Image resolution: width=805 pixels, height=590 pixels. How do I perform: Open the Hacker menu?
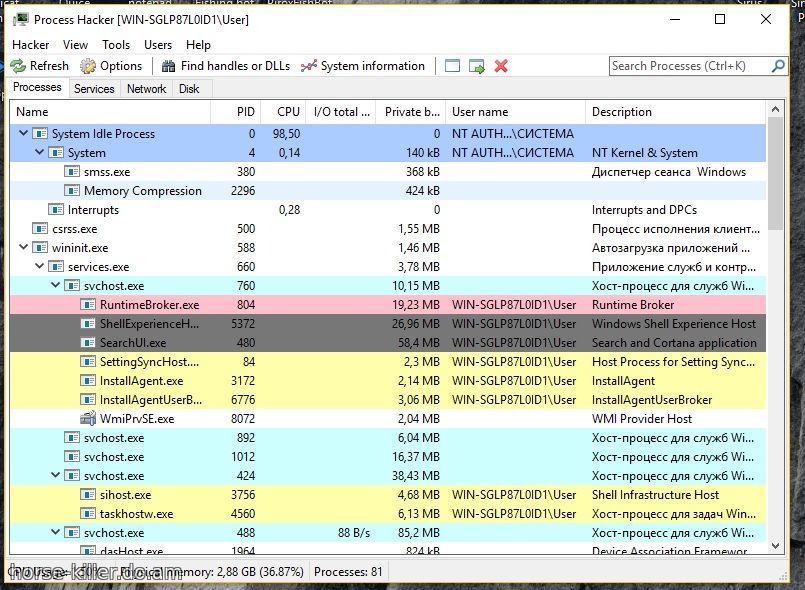(30, 45)
